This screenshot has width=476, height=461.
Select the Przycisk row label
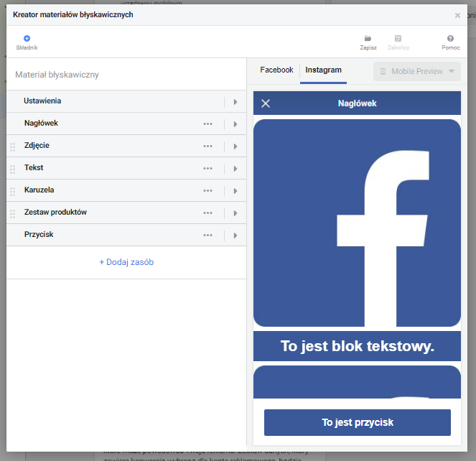click(39, 234)
